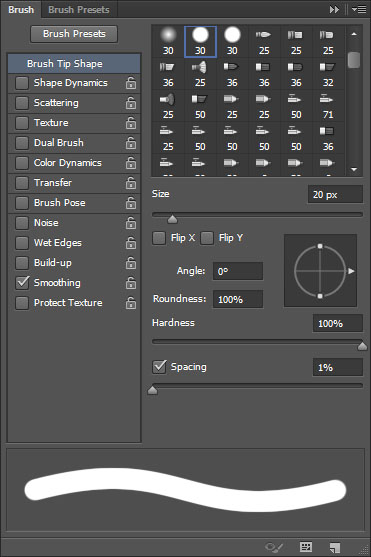Click the live tip brush preview icon
Image resolution: width=371 pixels, height=557 pixels.
[x=274, y=547]
